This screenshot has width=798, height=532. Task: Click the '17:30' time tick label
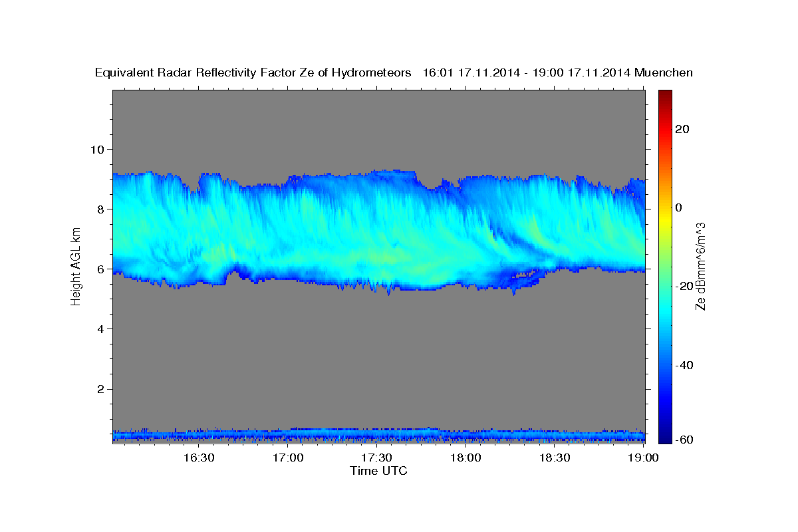376,458
